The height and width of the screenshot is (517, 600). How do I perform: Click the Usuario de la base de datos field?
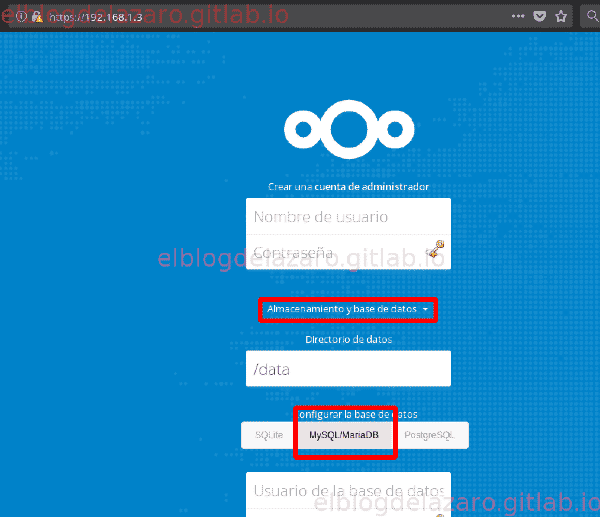click(x=348, y=491)
